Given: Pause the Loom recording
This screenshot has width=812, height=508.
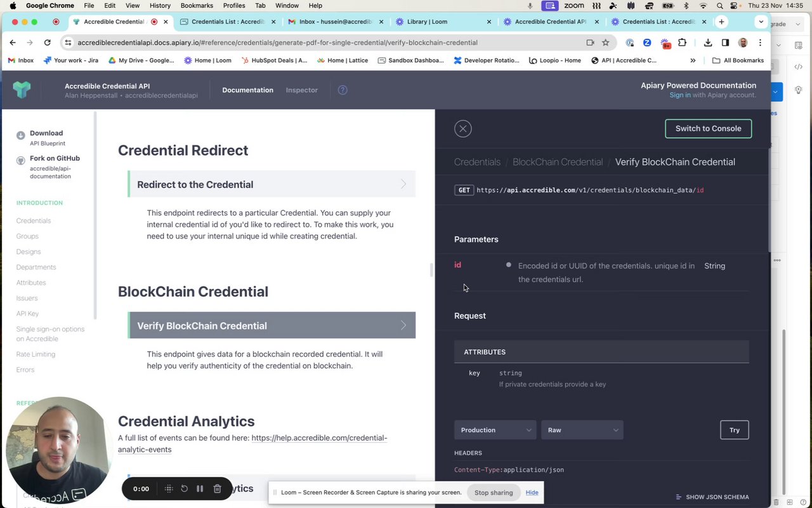Looking at the screenshot, I should click(x=200, y=489).
